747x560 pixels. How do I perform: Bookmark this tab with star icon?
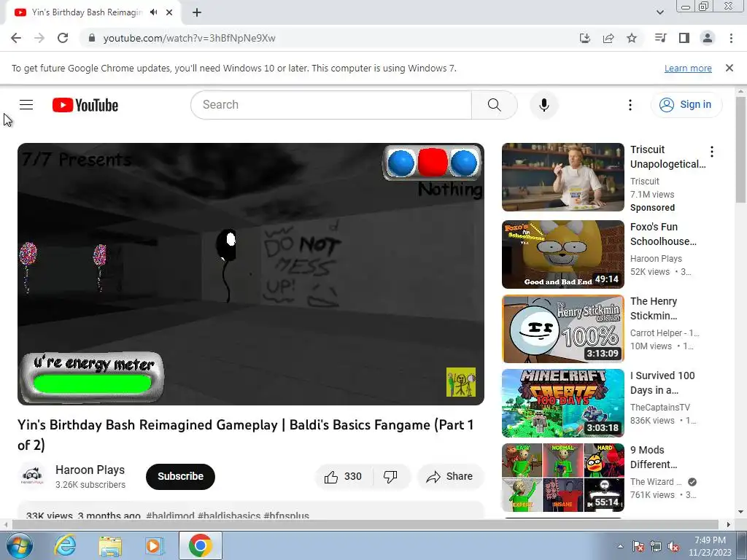click(x=632, y=38)
